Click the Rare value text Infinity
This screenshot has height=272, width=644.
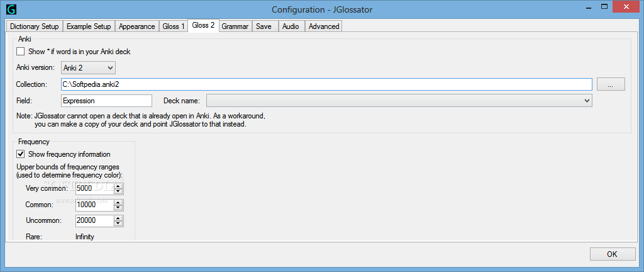[85, 237]
